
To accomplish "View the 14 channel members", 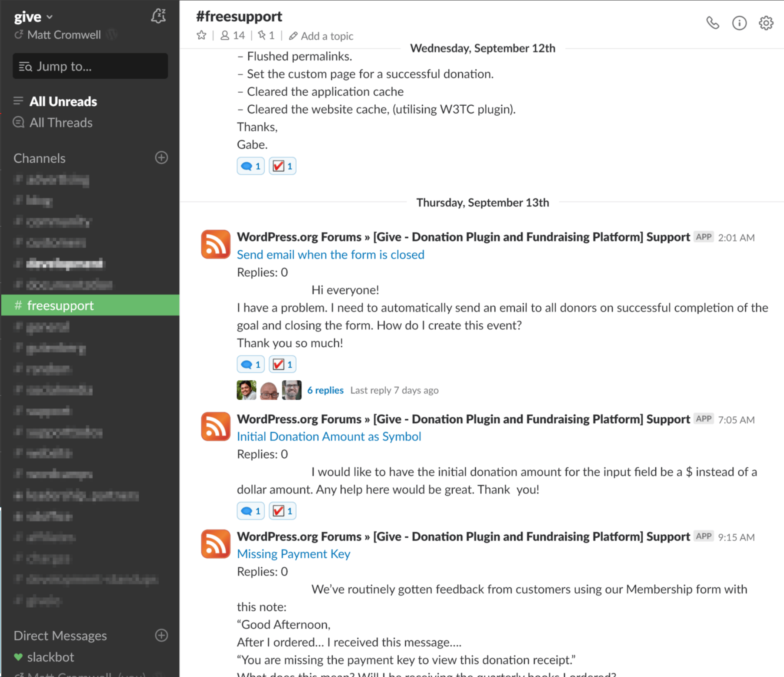I will click(233, 35).
